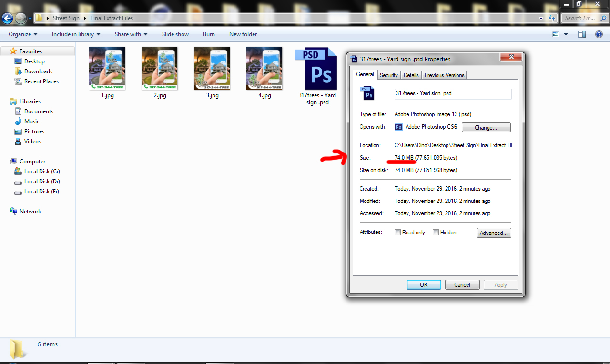This screenshot has height=364, width=610.
Task: Enable the Hidden attribute checkbox
Action: click(436, 233)
